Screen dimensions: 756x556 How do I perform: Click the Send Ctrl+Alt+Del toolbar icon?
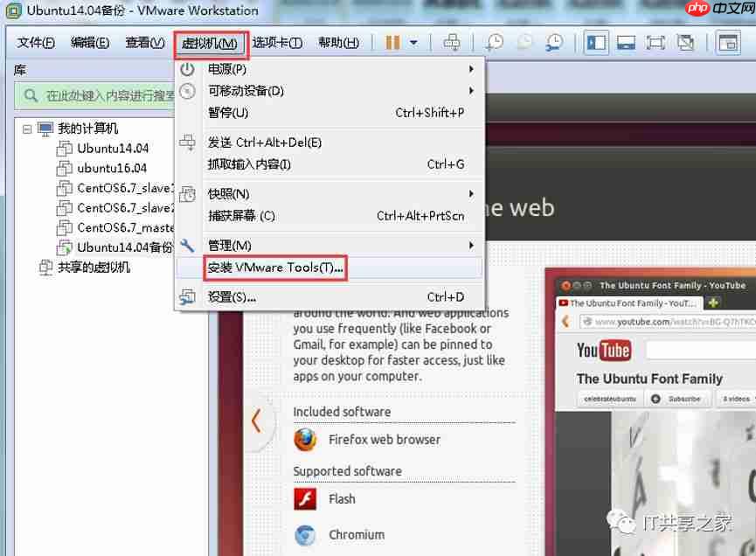click(453, 41)
